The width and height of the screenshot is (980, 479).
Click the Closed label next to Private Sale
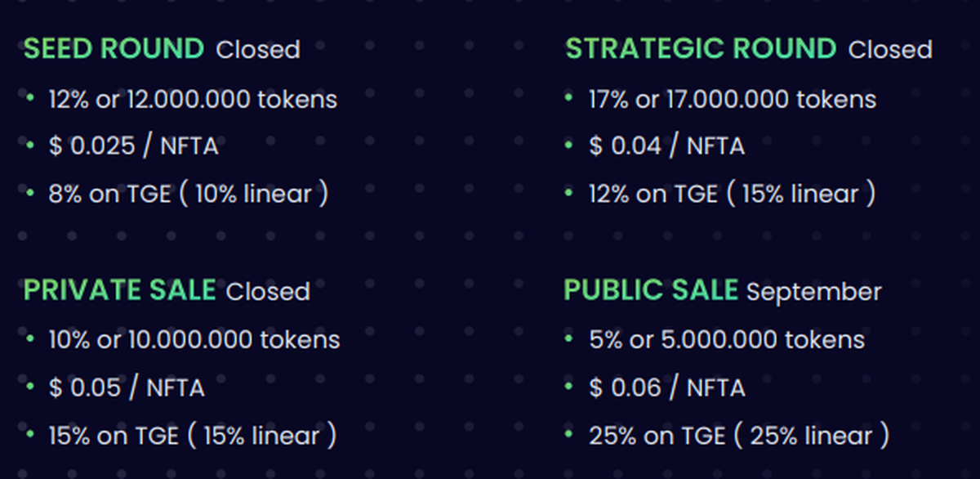click(268, 292)
